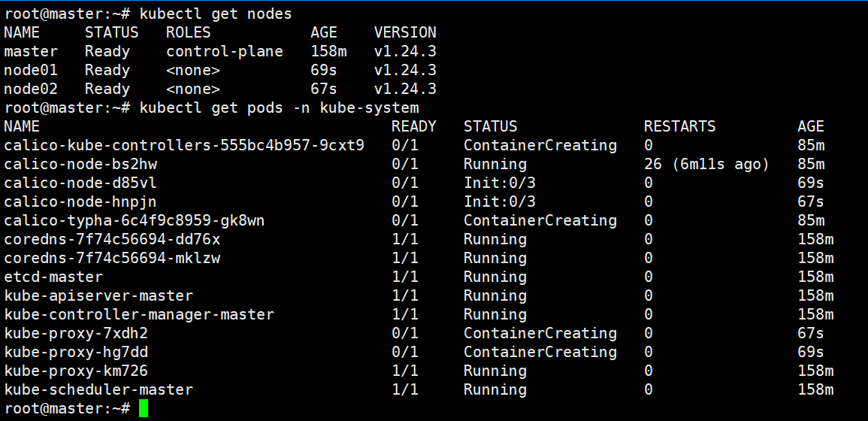
Task: Click the kube-scheduler-master pod name
Action: pyautogui.click(x=98, y=389)
